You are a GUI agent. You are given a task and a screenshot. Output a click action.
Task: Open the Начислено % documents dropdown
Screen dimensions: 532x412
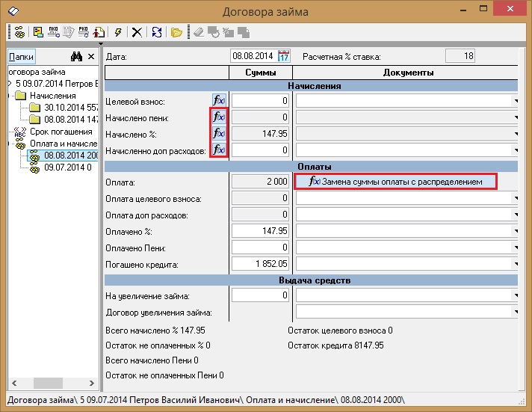[516, 134]
